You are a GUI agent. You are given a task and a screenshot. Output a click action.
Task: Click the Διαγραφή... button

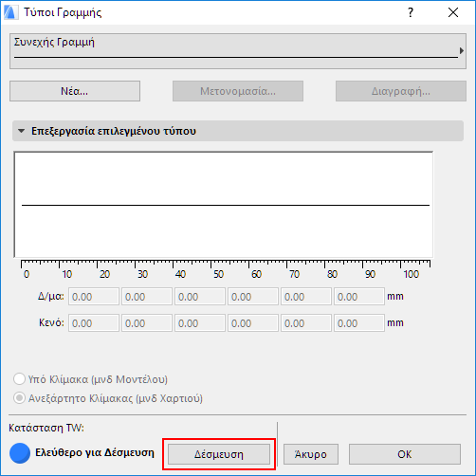click(x=401, y=91)
